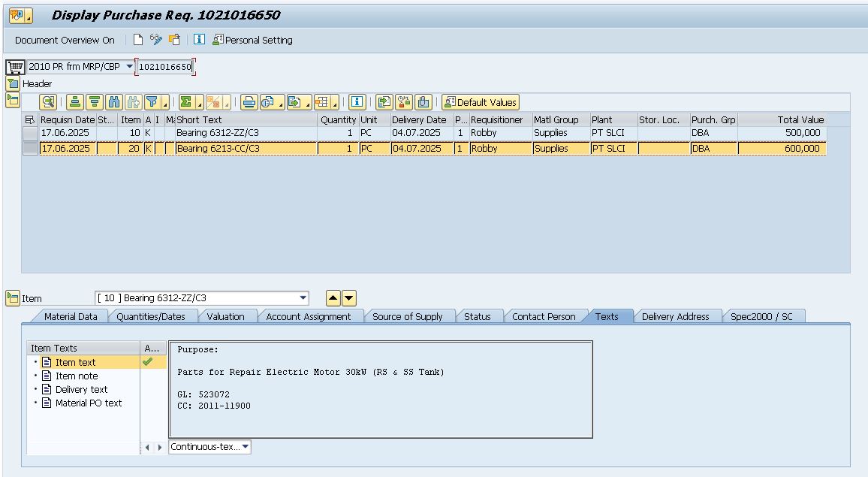Select Item note in Item Texts tree
Image resolution: width=868 pixels, height=477 pixels.
77,376
